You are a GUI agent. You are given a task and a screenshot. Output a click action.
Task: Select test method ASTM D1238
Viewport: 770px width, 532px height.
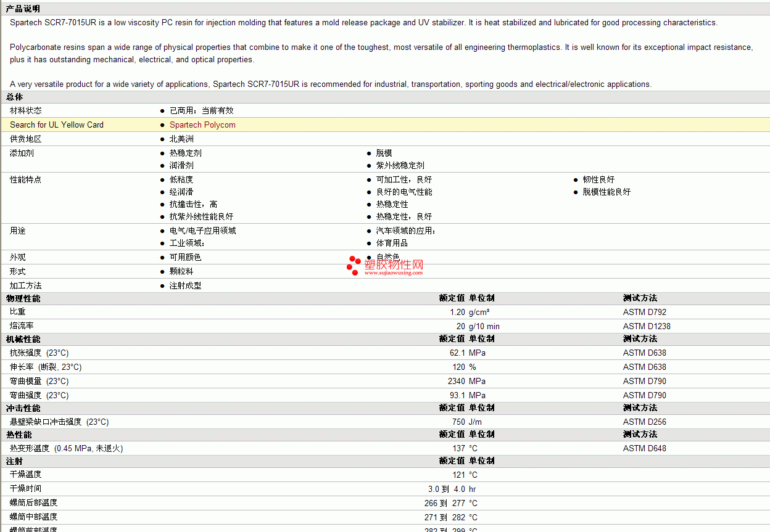click(x=647, y=326)
